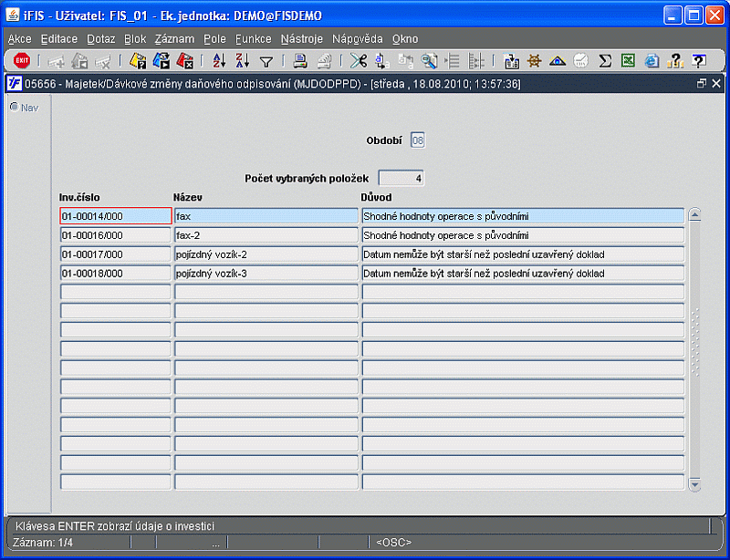This screenshot has height=560, width=730.
Task: Click the red EXIT toolbar icon
Action: pyautogui.click(x=21, y=60)
